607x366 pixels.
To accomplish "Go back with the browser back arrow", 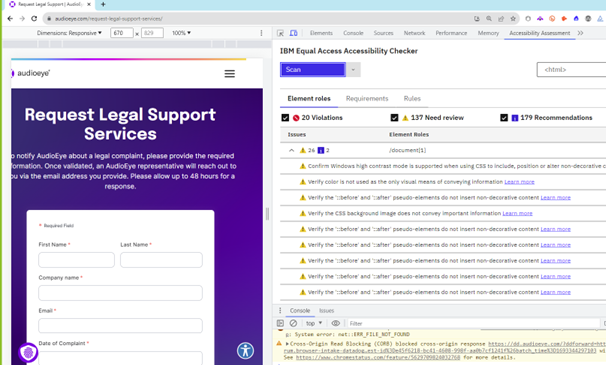I will coord(10,19).
